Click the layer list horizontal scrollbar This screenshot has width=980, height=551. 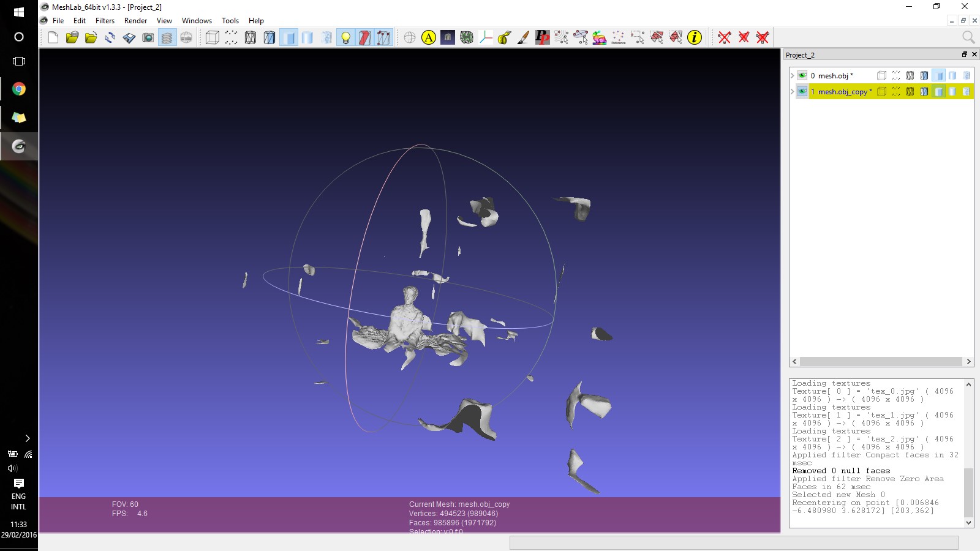click(x=881, y=362)
